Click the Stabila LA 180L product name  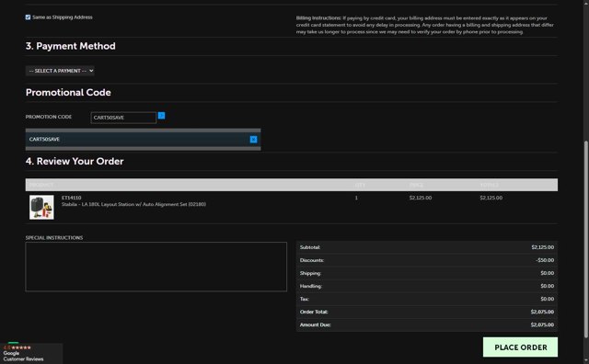click(x=133, y=204)
